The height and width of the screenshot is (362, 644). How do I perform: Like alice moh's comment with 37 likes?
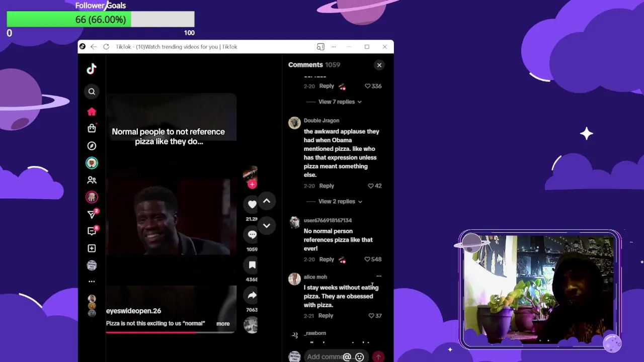[375, 316]
